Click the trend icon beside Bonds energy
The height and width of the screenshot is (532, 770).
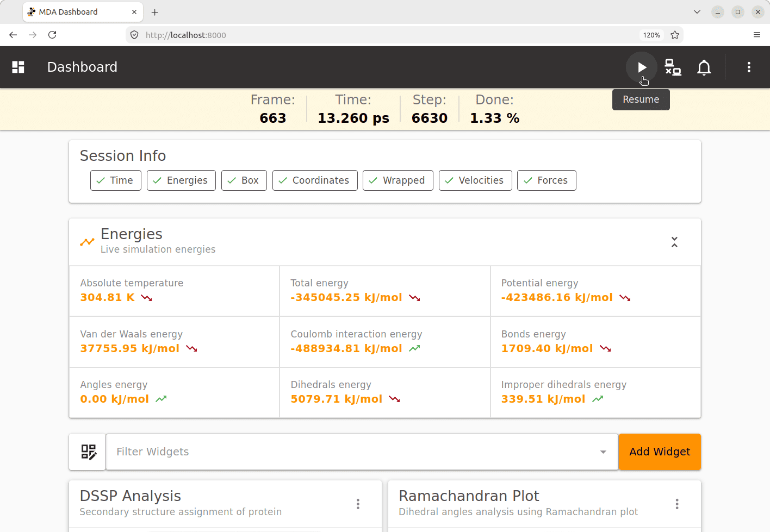click(x=605, y=348)
